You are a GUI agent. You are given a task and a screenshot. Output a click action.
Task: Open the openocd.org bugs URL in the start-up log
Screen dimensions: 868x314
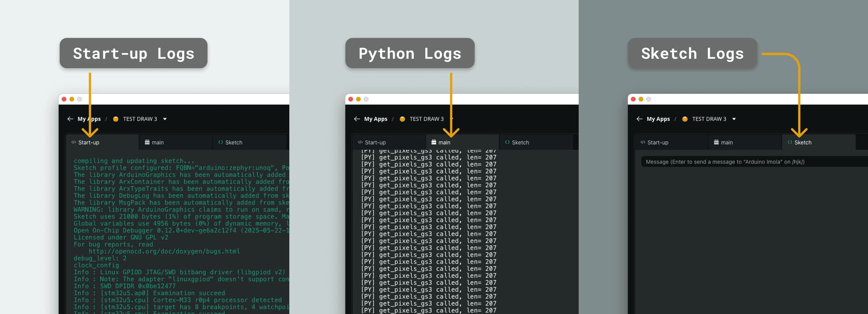(x=164, y=251)
